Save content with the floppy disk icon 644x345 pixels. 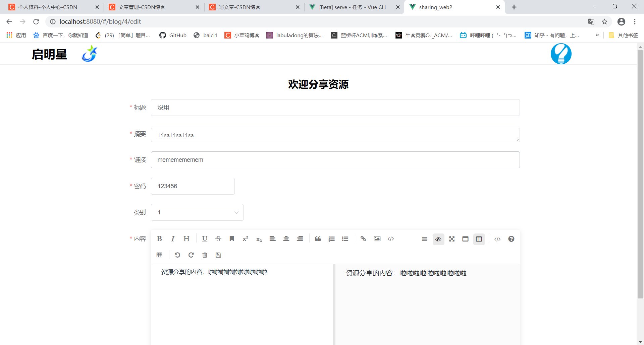[218, 255]
